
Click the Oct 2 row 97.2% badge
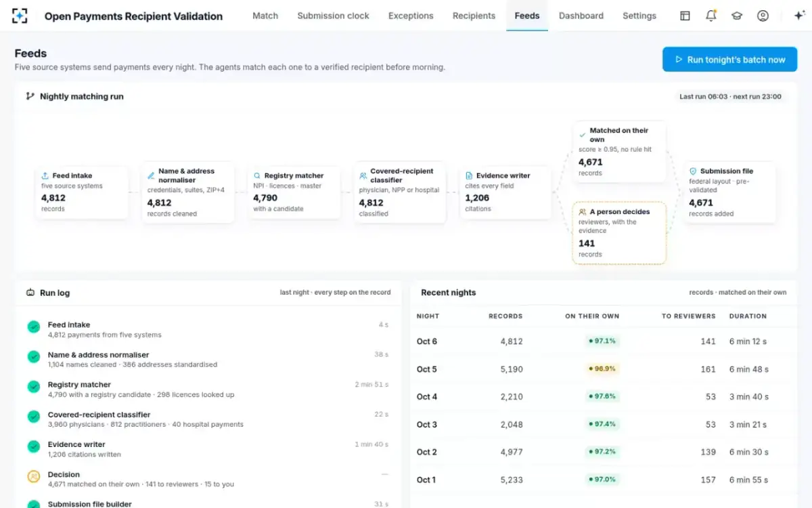coord(602,452)
